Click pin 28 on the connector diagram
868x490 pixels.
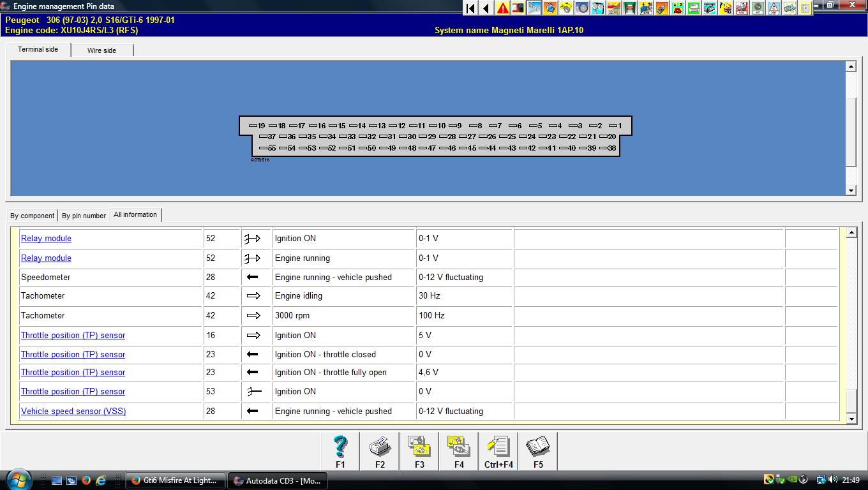coord(448,137)
